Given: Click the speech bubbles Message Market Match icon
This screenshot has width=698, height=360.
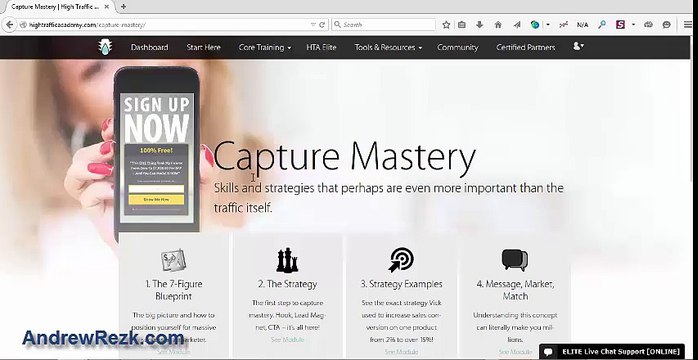Looking at the screenshot, I should point(515,260).
